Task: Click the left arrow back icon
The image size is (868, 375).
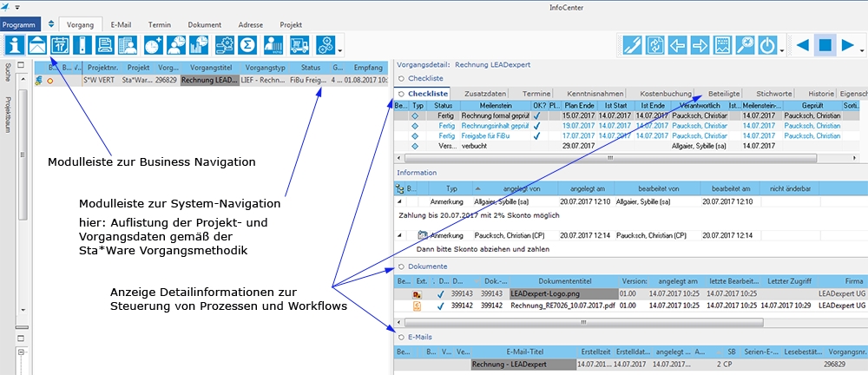Action: [x=678, y=45]
